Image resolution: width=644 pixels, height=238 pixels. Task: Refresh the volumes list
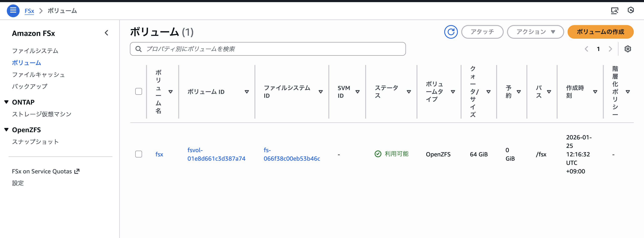click(x=451, y=32)
